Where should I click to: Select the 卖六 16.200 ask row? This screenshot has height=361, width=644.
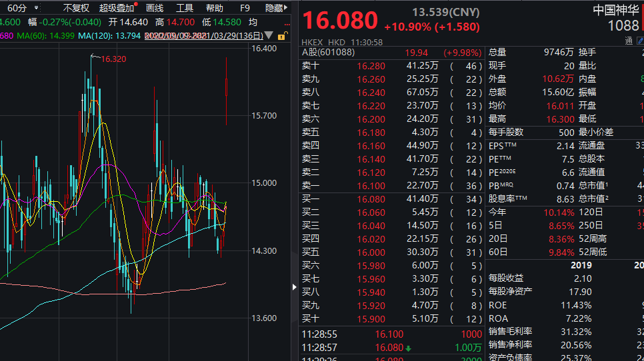coord(392,119)
